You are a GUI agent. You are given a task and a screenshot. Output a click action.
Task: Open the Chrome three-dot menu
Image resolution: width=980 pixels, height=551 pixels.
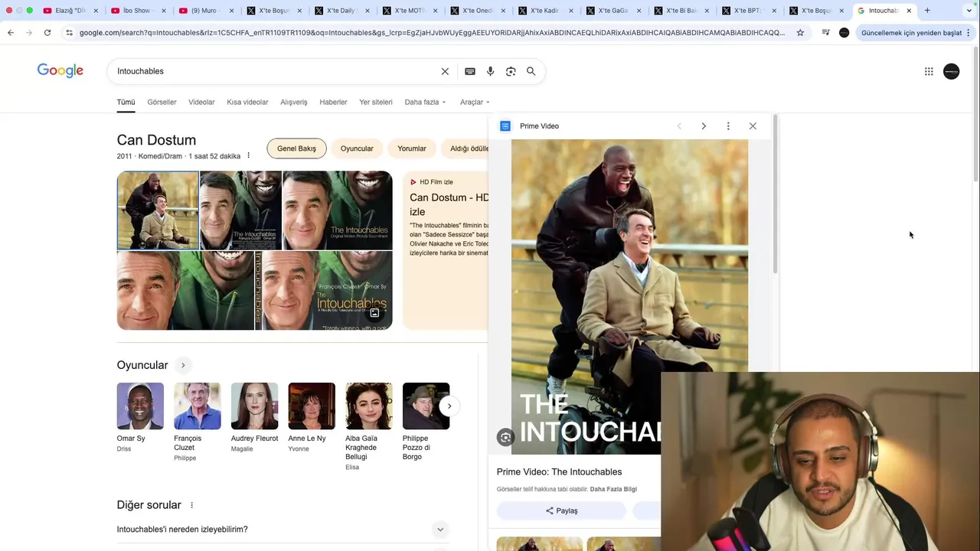968,33
